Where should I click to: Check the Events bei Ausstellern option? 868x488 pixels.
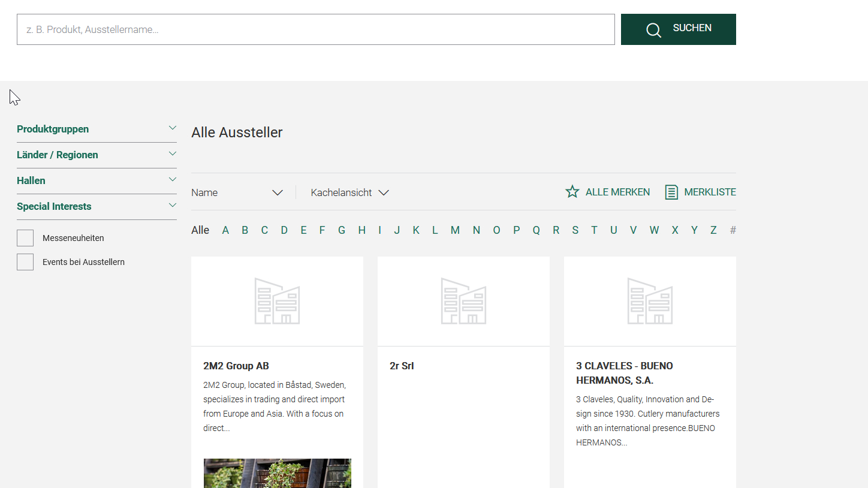pyautogui.click(x=25, y=261)
